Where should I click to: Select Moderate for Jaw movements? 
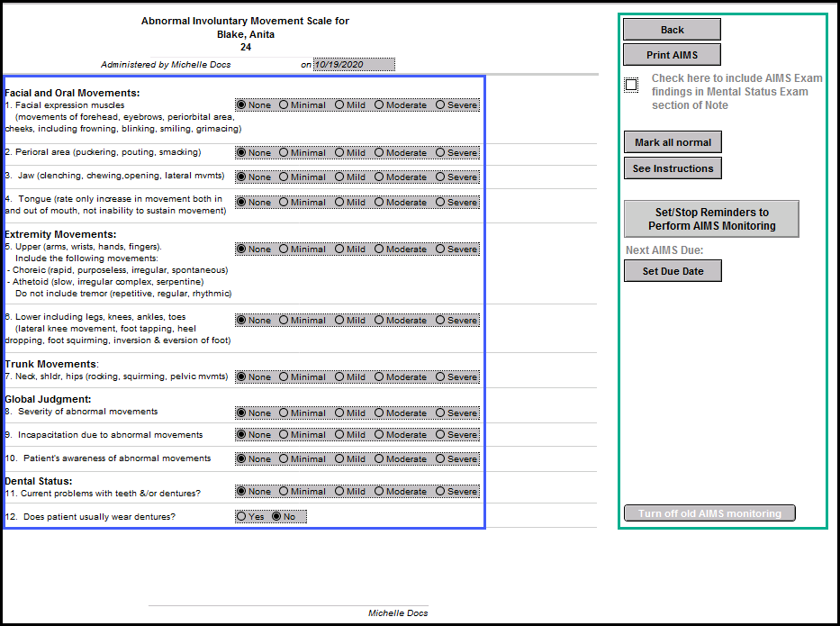click(x=380, y=177)
